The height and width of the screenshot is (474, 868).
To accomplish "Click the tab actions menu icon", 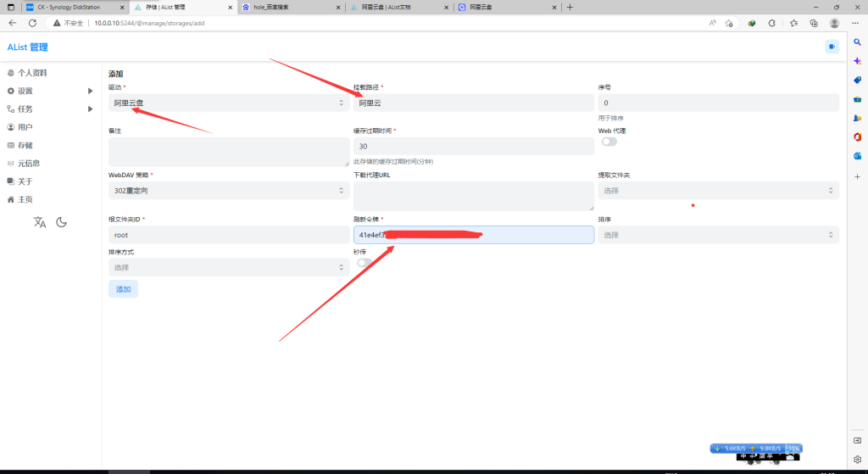I will 10,7.
